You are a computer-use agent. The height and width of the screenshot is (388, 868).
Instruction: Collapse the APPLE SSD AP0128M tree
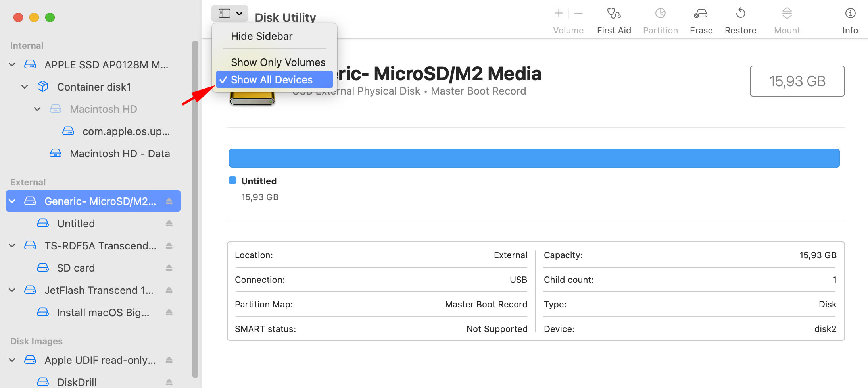[12, 64]
